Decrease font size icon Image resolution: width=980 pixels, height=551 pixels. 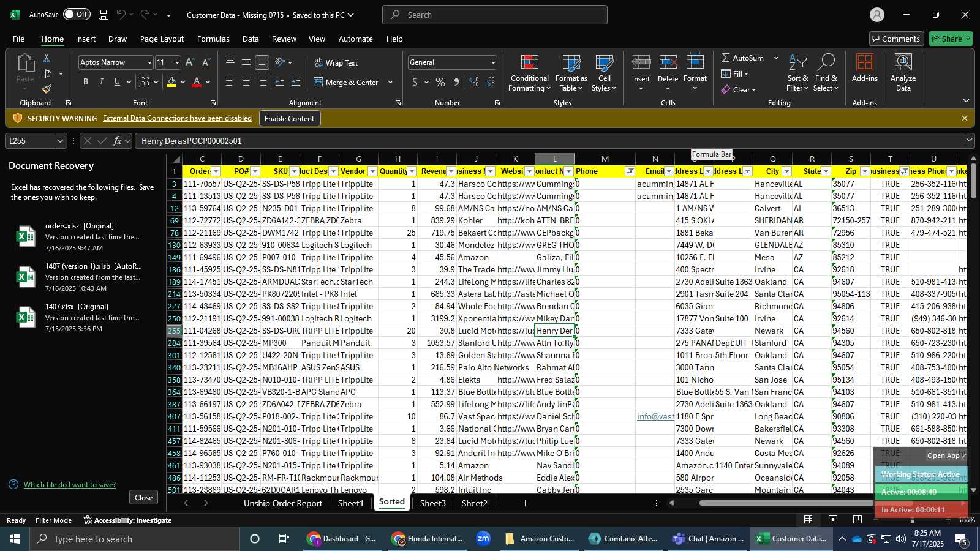pos(206,62)
